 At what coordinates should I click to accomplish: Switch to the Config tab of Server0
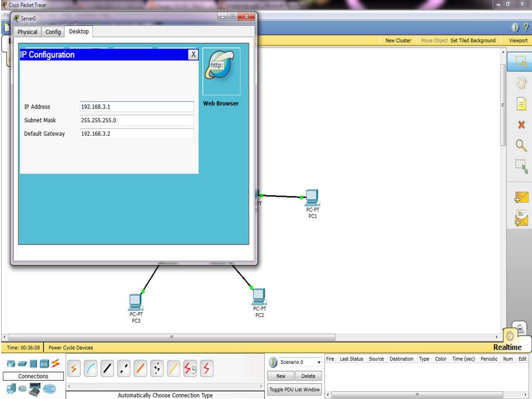point(53,32)
